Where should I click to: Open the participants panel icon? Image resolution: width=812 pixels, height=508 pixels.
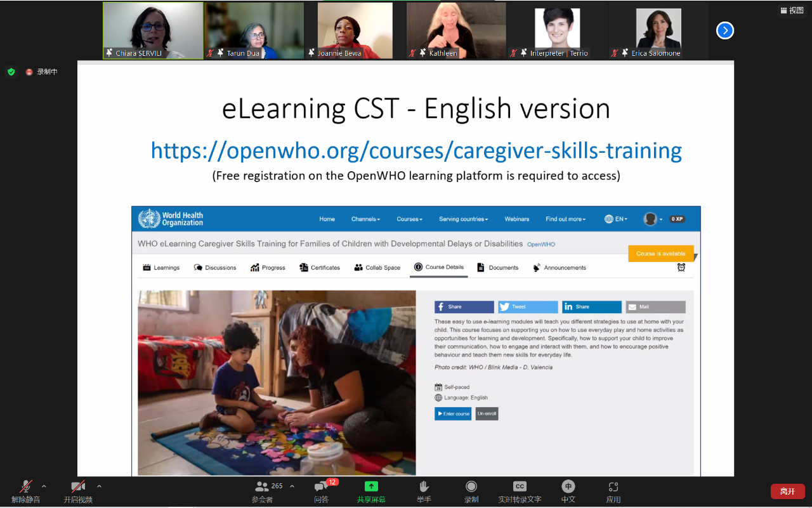(262, 486)
